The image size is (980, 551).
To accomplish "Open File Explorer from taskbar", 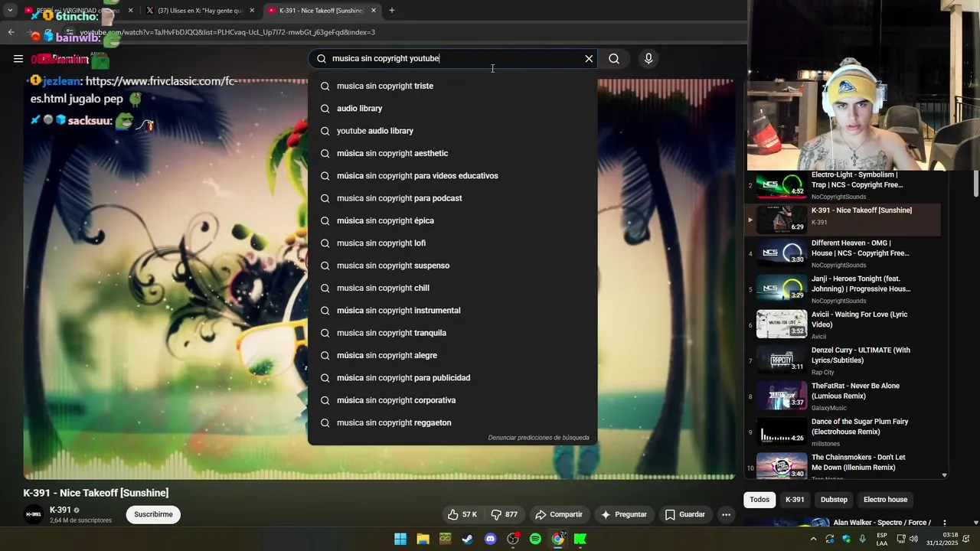I will pyautogui.click(x=423, y=539).
